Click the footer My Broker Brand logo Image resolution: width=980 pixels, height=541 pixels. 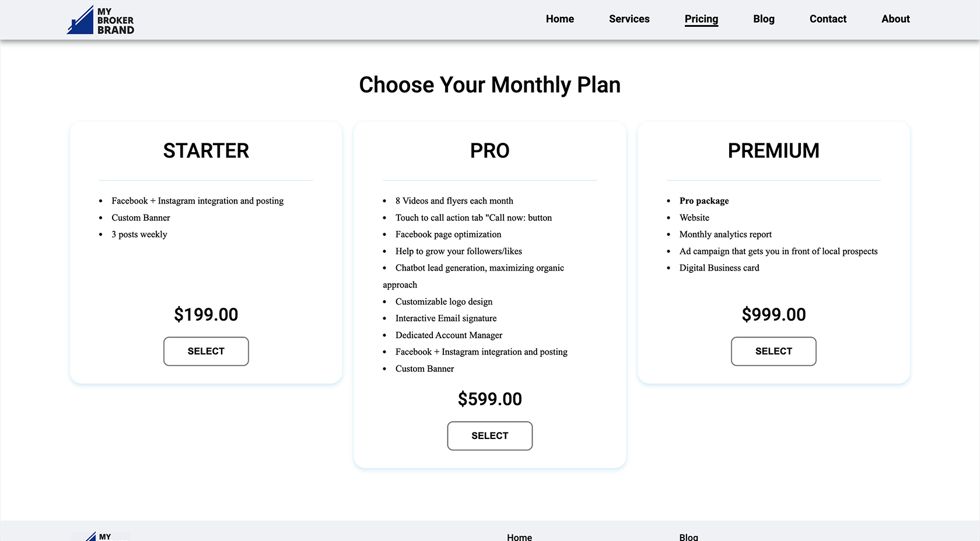[100, 536]
